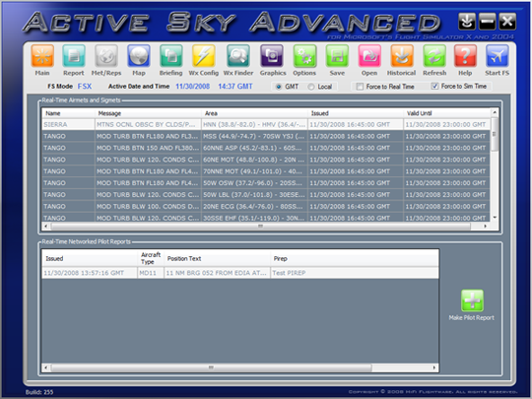
Task: Click the Open folder icon
Action: (x=369, y=55)
